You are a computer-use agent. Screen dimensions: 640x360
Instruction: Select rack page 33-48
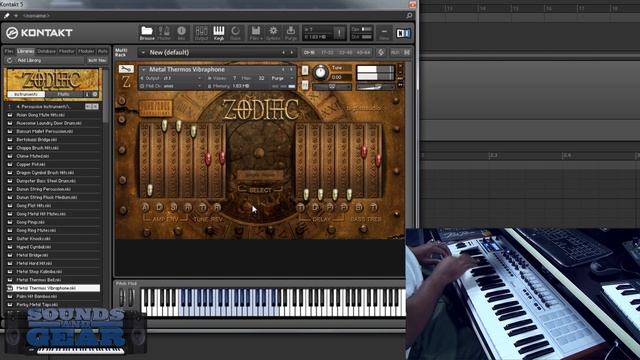coord(346,52)
